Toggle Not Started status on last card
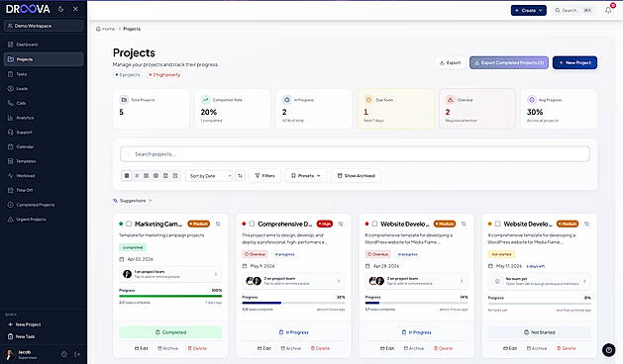This screenshot has height=364, width=623. coord(540,332)
